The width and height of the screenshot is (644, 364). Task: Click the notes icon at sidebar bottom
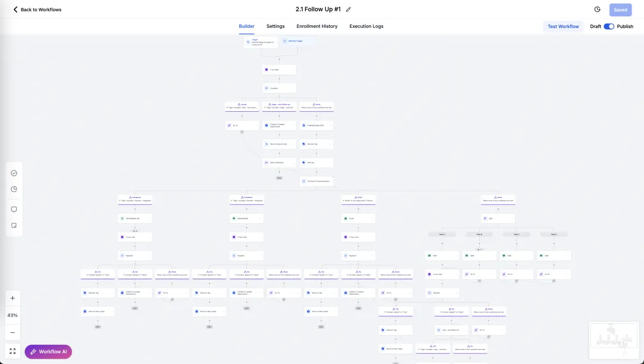14,225
